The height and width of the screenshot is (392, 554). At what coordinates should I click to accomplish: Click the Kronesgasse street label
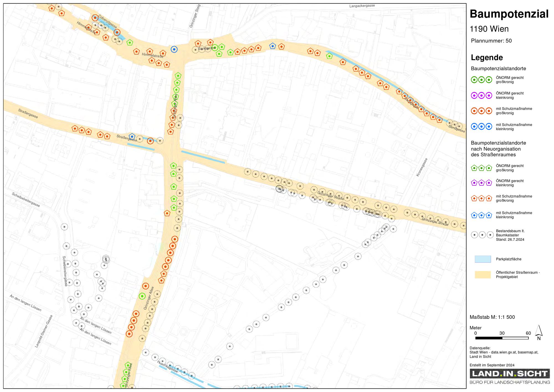click(422, 167)
